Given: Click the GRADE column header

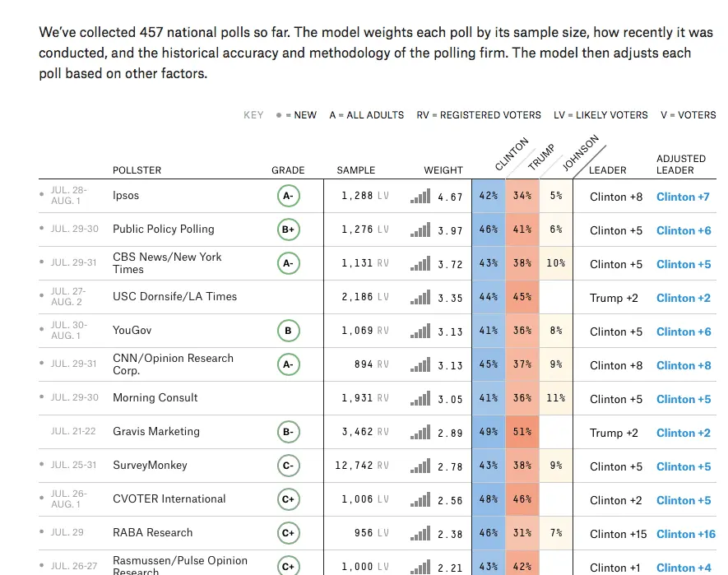Looking at the screenshot, I should (x=288, y=170).
